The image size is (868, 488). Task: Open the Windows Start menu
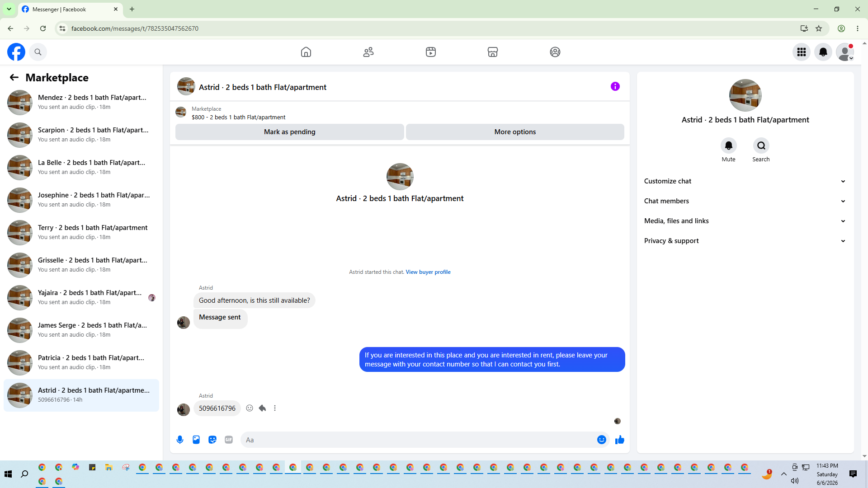pyautogui.click(x=8, y=474)
